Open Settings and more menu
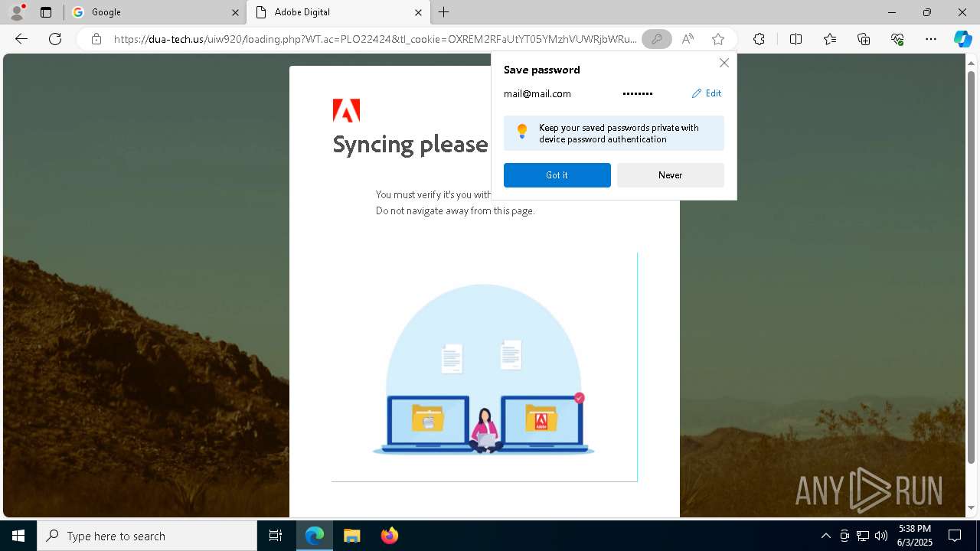The height and width of the screenshot is (551, 980). click(x=931, y=39)
